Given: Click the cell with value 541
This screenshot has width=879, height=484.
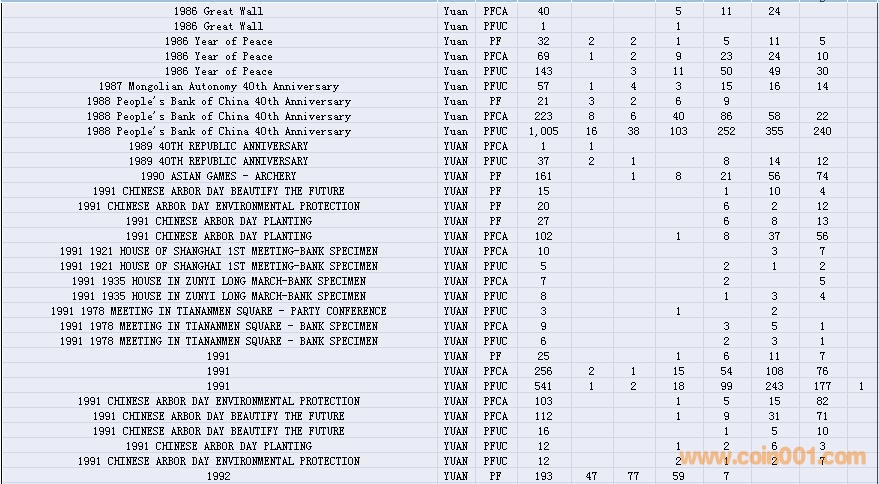Looking at the screenshot, I should point(543,386).
